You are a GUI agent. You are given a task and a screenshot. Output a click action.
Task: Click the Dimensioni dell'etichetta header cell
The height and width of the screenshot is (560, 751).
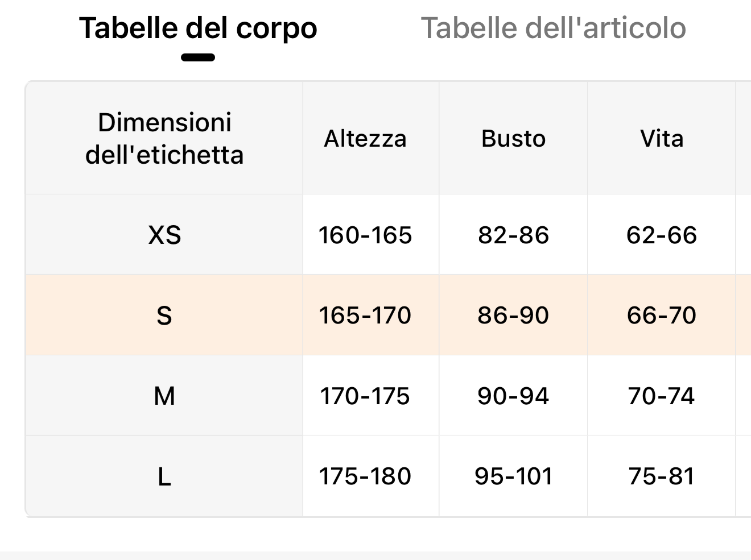click(164, 138)
